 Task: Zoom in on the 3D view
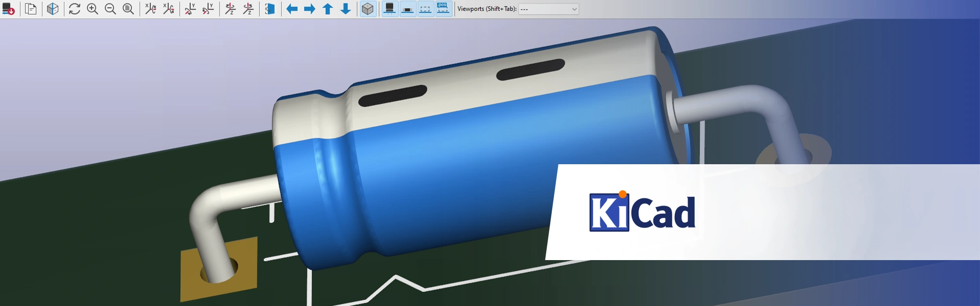[x=92, y=9]
